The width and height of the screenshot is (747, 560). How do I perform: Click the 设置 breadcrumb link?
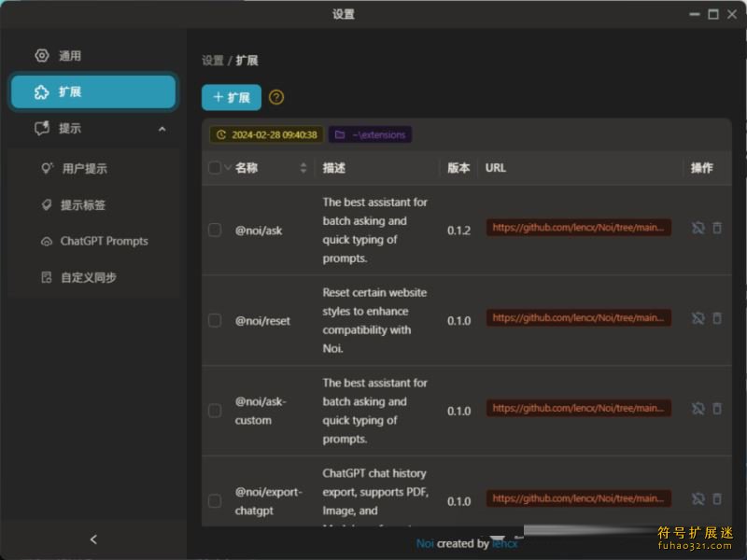[x=212, y=61]
